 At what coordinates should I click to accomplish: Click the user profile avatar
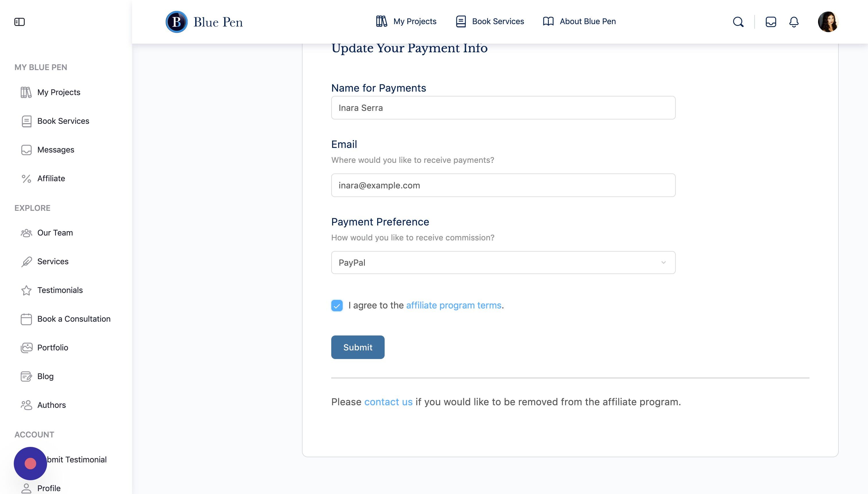coord(828,22)
